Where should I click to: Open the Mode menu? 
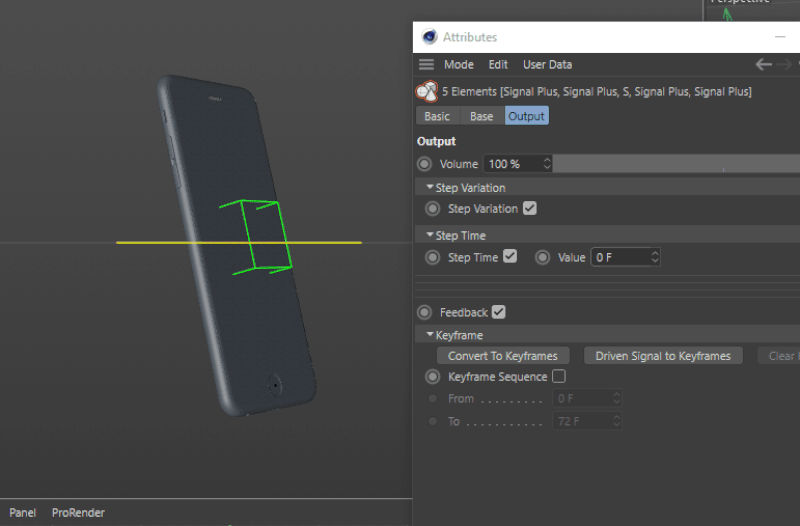click(x=459, y=65)
